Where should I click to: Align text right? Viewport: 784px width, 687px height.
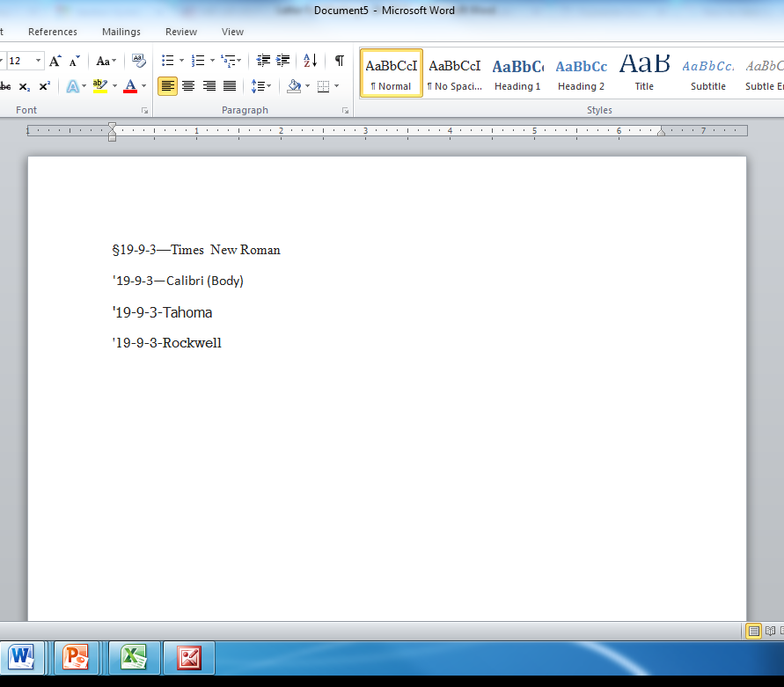(x=209, y=86)
